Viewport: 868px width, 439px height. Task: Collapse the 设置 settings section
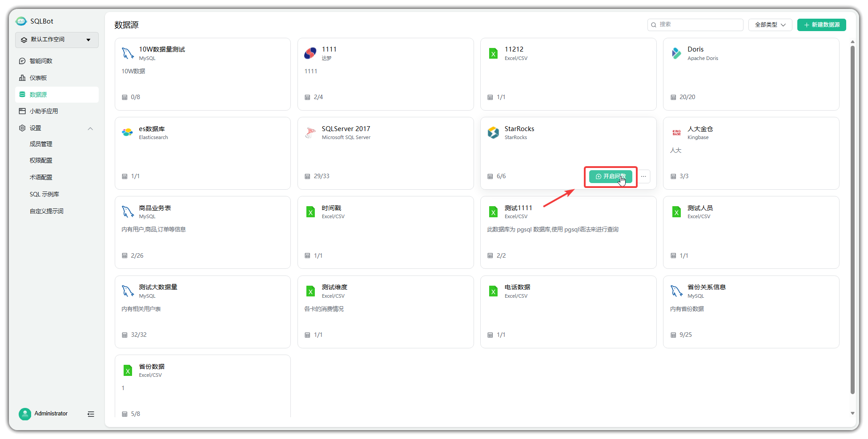[x=90, y=128]
